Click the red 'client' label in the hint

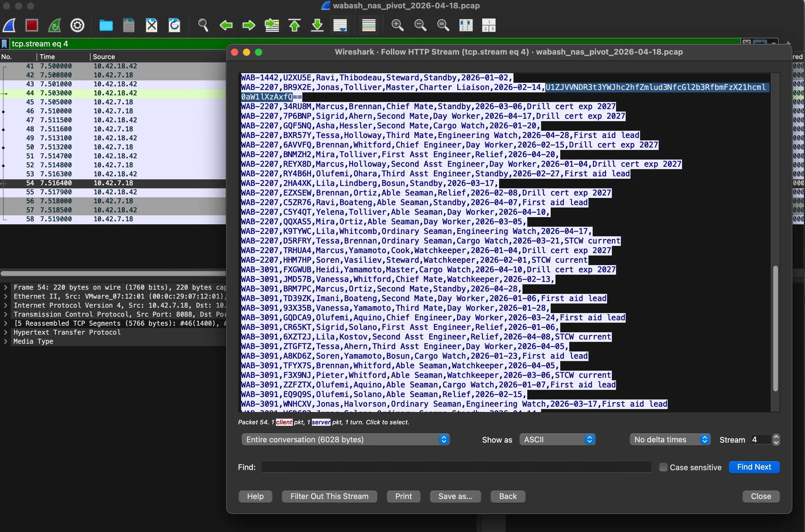coord(284,422)
